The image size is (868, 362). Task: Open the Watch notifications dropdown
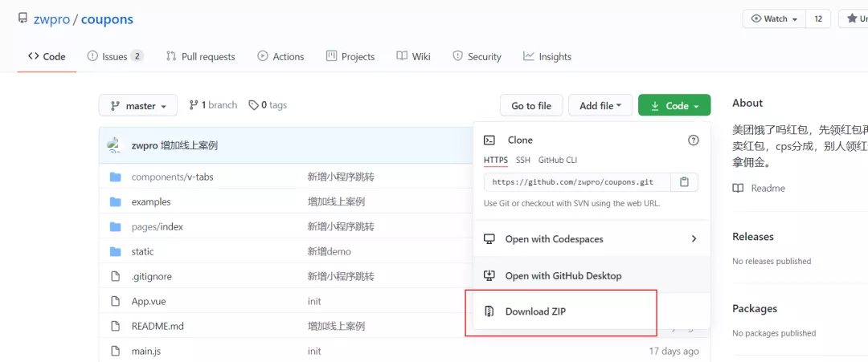774,18
